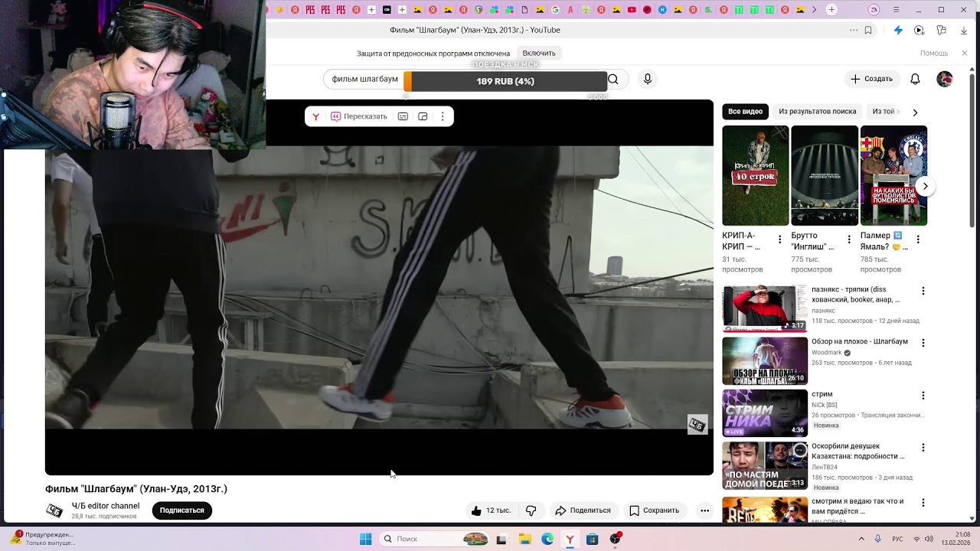
Task: Open the browser's new tab plus button
Action: point(831,10)
